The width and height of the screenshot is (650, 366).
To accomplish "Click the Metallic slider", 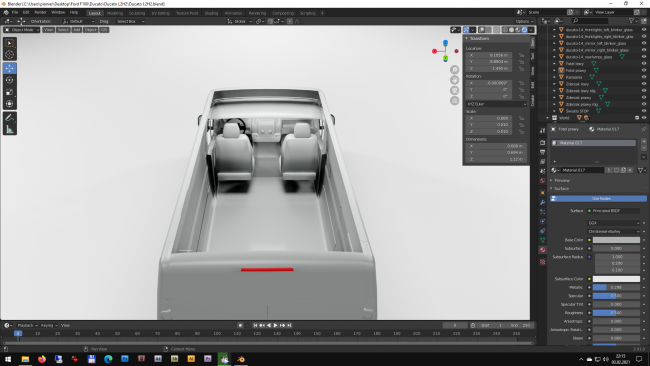I will (616, 287).
